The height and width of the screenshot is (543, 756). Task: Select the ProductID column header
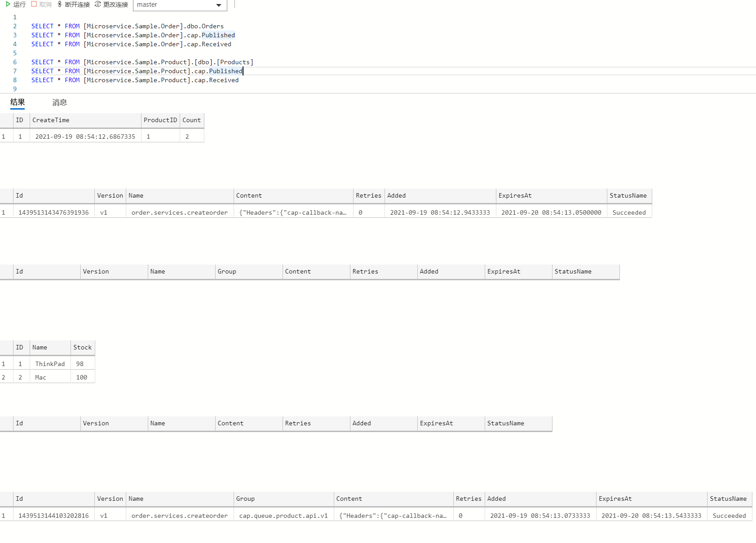160,120
